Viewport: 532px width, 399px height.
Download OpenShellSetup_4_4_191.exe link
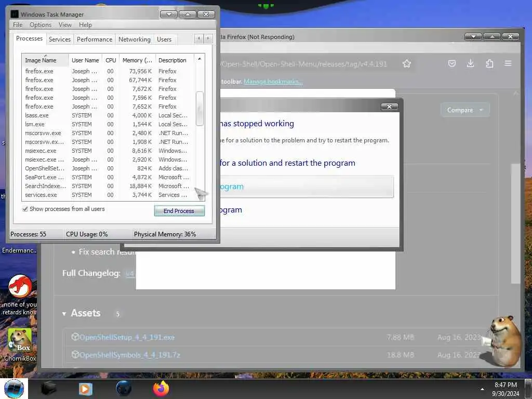[x=127, y=337]
